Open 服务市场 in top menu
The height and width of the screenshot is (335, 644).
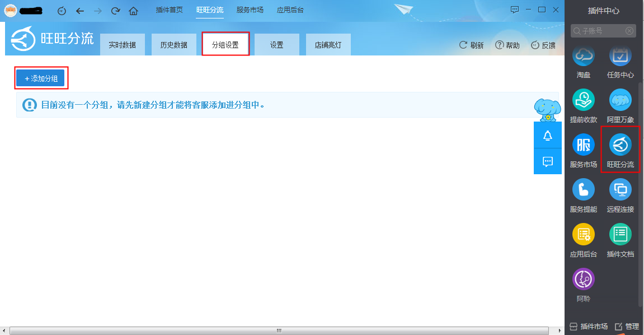point(250,10)
